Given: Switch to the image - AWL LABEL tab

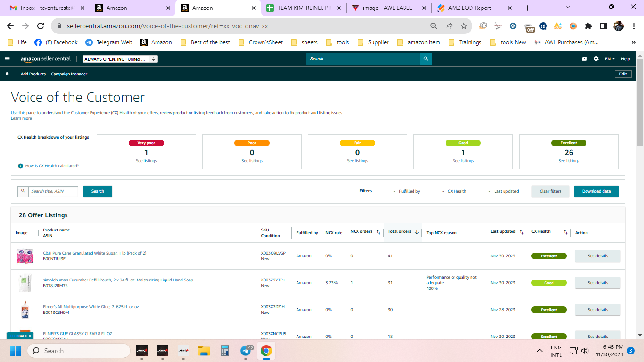Looking at the screenshot, I should 388,8.
